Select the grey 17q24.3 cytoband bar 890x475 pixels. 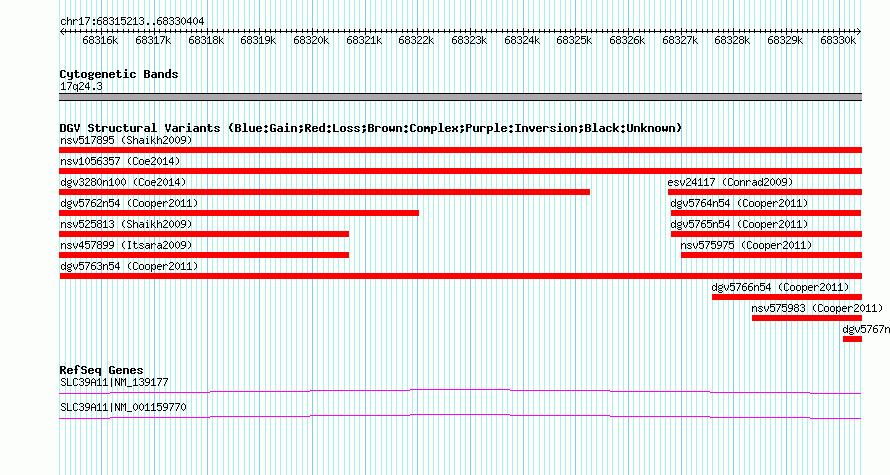(460, 97)
